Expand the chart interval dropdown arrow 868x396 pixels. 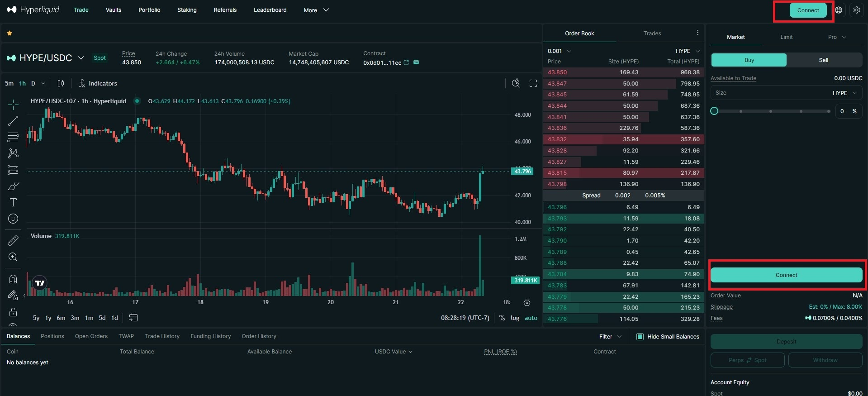pyautogui.click(x=43, y=83)
